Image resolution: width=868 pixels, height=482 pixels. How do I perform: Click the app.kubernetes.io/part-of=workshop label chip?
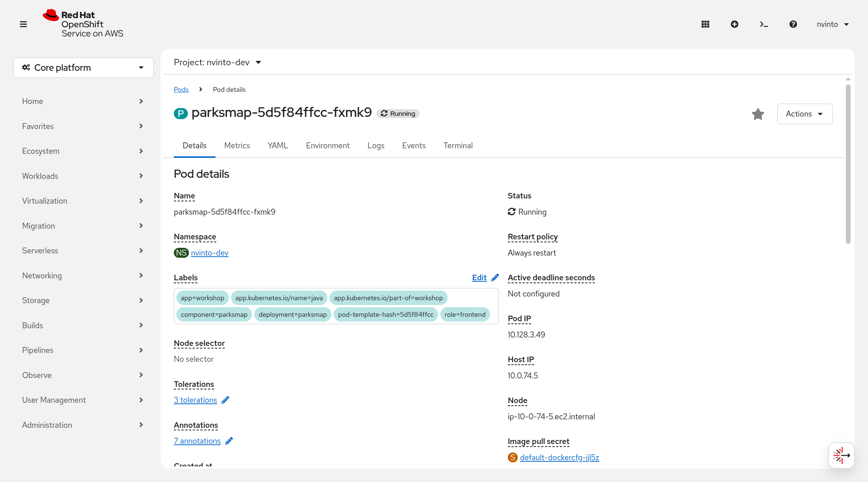click(x=388, y=298)
